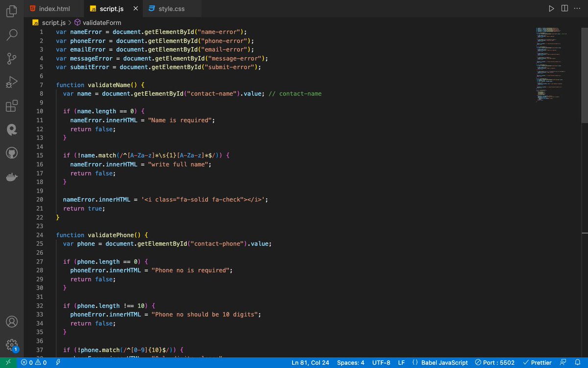Open the R-shaped extension icon in activity bar
The height and width of the screenshot is (368, 588).
pos(12,129)
